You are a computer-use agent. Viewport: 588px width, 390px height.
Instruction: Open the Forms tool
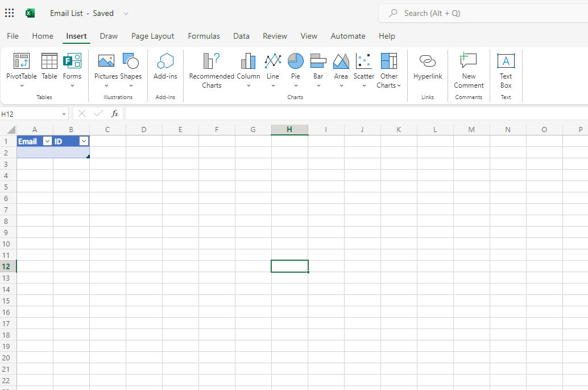click(x=72, y=68)
